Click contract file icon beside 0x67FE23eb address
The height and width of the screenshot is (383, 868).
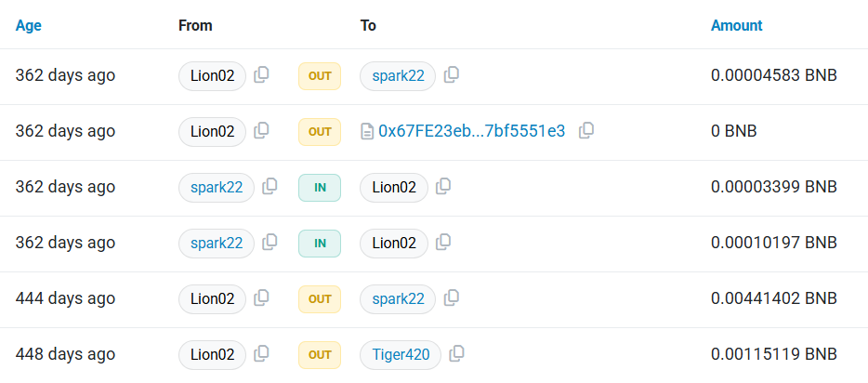[367, 132]
